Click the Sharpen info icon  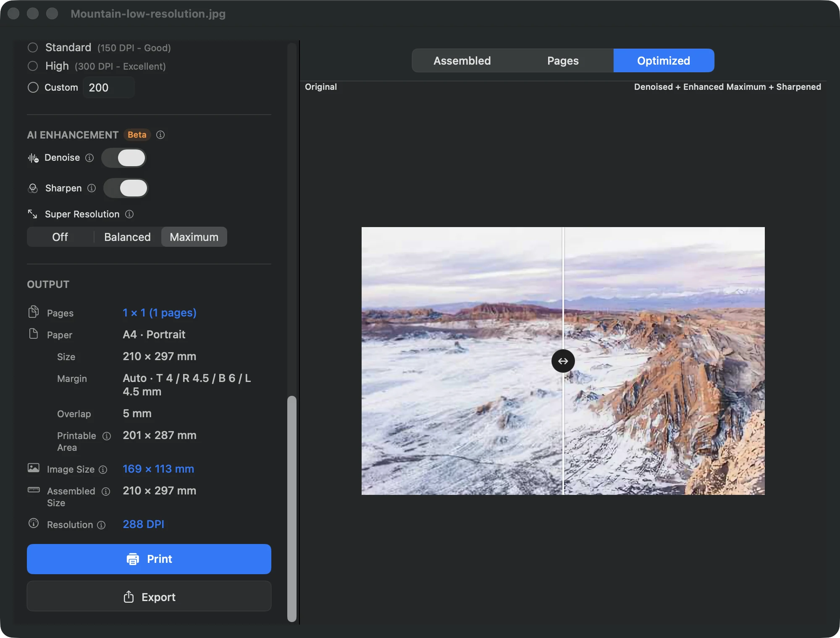pyautogui.click(x=92, y=188)
